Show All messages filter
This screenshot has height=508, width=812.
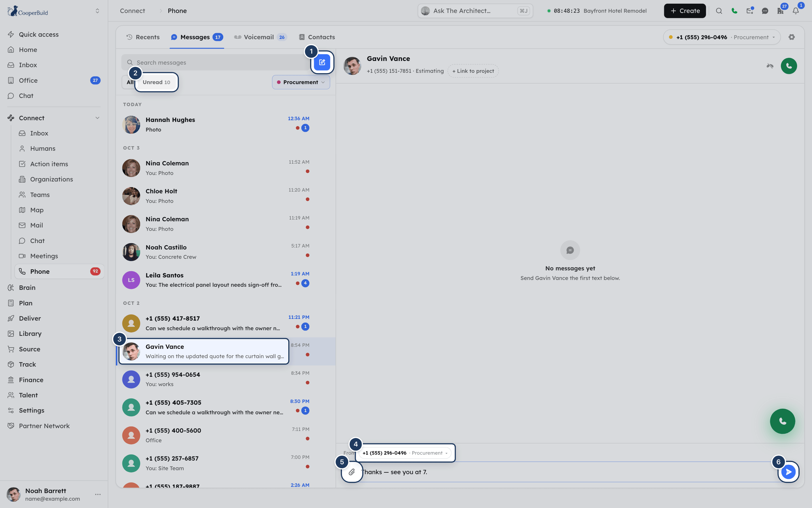tap(129, 82)
